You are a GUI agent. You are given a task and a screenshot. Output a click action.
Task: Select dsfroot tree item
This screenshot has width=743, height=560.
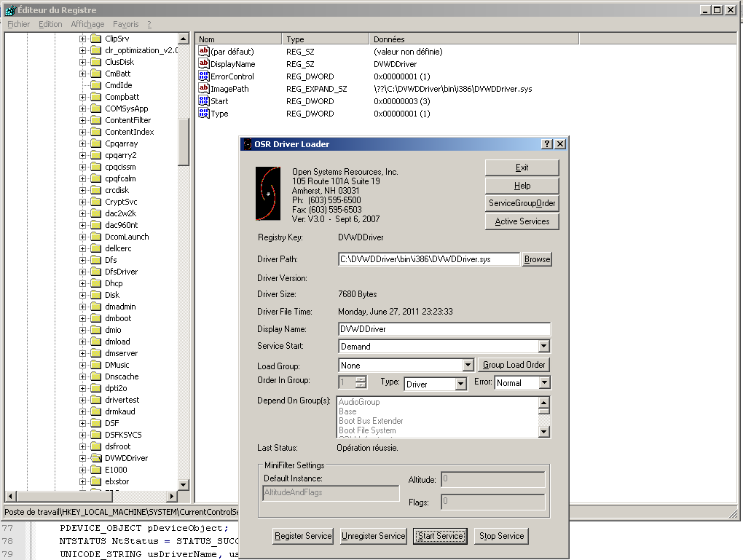point(117,446)
